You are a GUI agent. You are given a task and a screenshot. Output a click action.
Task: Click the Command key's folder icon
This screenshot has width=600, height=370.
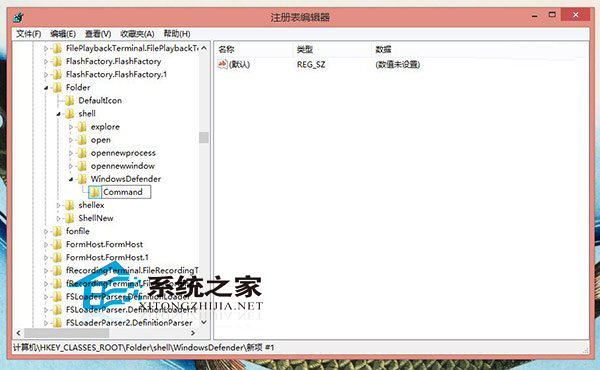(95, 192)
